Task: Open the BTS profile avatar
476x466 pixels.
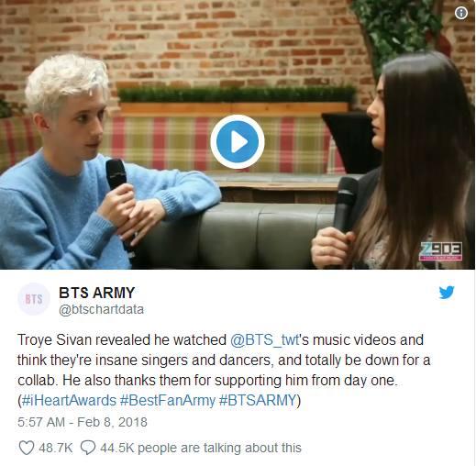Action: pyautogui.click(x=34, y=299)
